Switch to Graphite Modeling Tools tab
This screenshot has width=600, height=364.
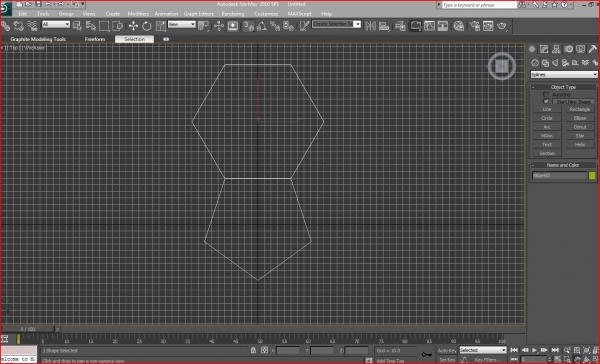[x=38, y=39]
